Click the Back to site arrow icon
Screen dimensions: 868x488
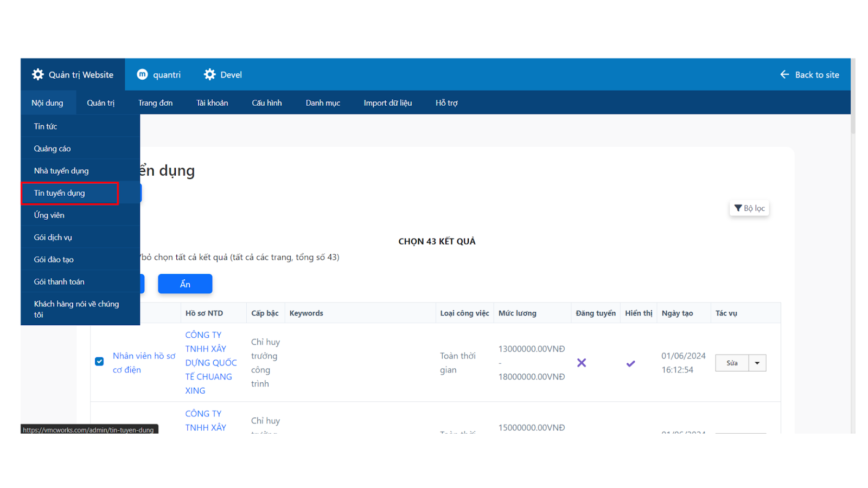[784, 75]
